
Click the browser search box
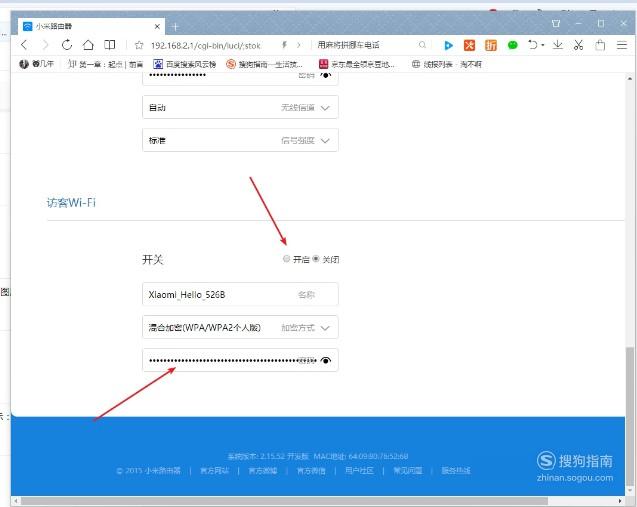(366, 45)
